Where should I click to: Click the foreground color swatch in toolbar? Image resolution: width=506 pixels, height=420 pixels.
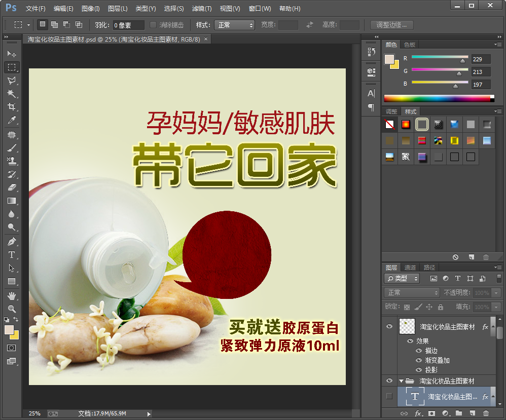9,330
